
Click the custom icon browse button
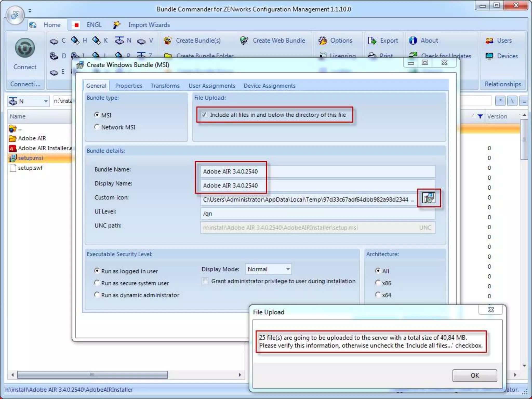[x=429, y=198]
